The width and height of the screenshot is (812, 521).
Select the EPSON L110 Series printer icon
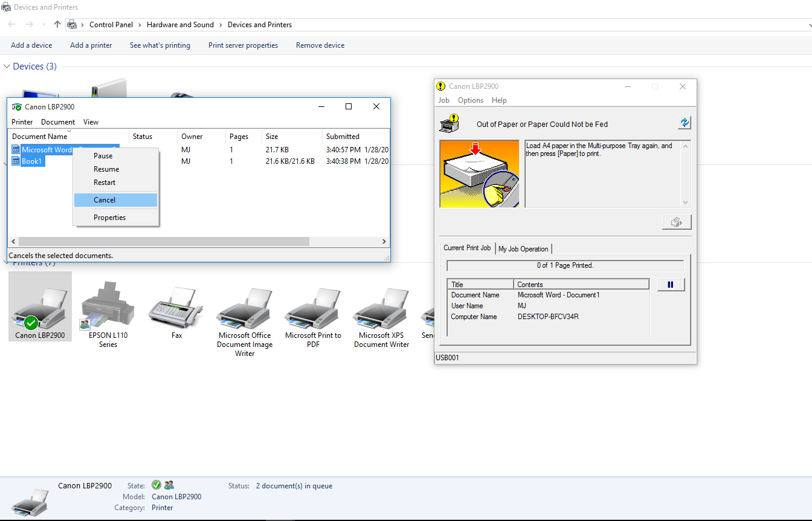coord(108,306)
